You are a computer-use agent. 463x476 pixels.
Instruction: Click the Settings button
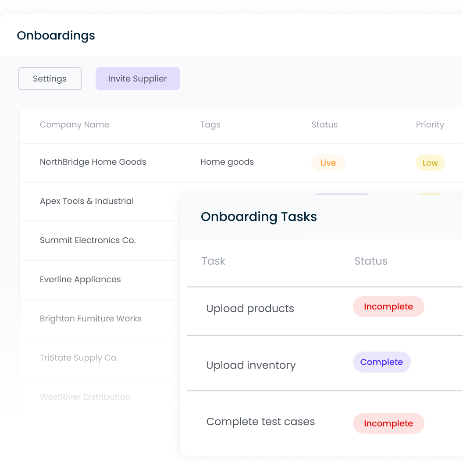coord(50,78)
